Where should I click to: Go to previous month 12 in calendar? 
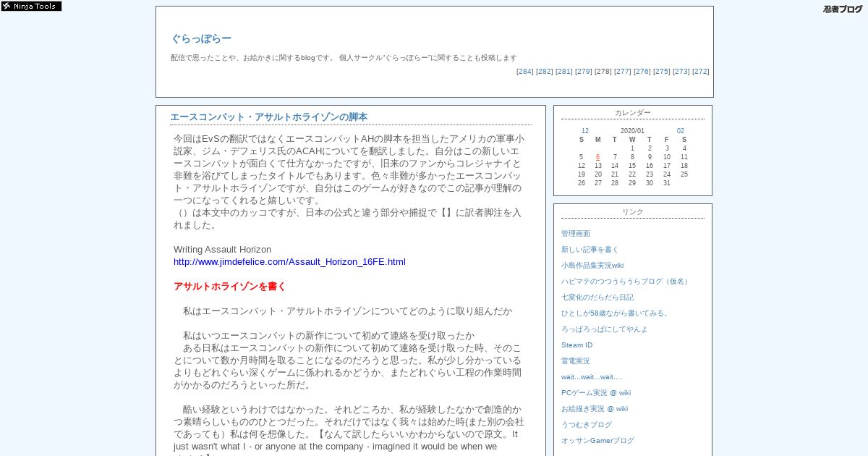585,131
